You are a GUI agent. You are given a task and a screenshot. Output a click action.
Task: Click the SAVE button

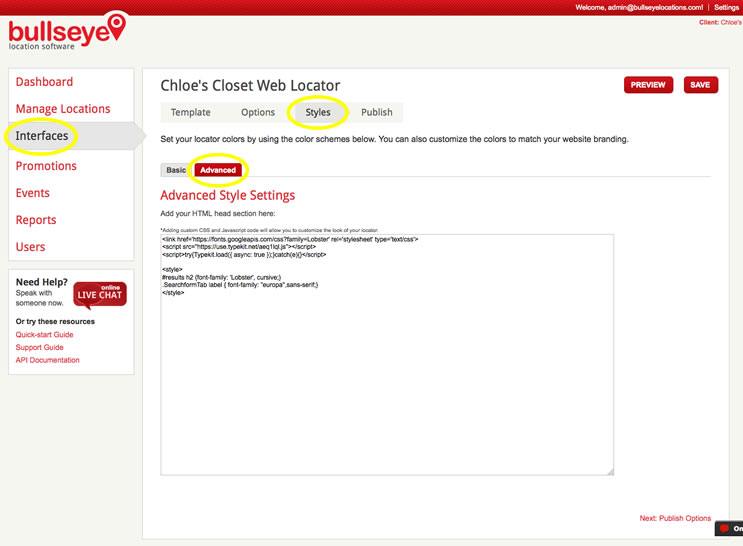pos(700,85)
